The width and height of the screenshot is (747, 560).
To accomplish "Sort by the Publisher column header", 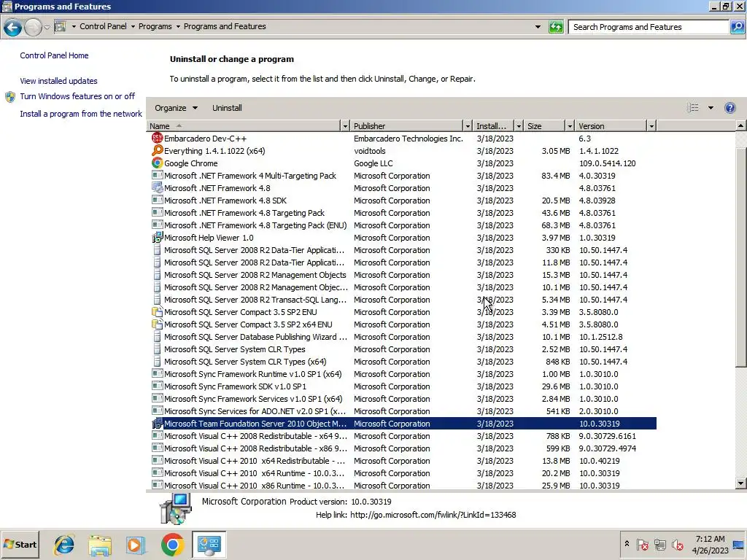I will coord(407,125).
